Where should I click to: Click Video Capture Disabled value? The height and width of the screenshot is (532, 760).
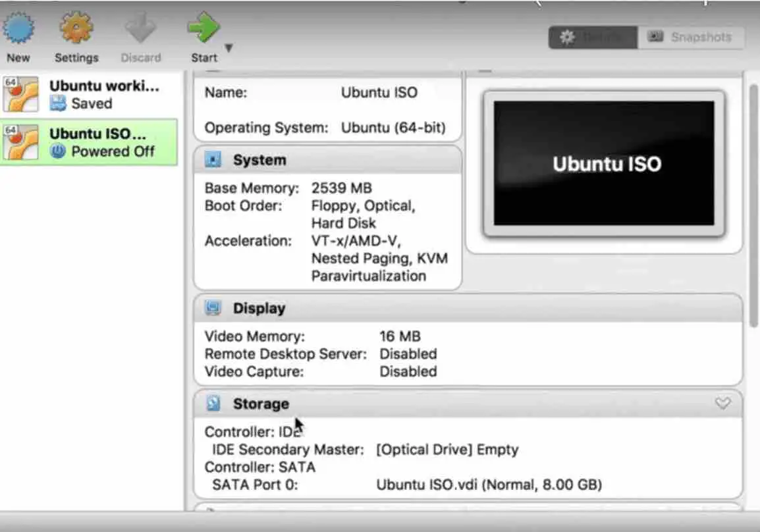click(x=408, y=371)
